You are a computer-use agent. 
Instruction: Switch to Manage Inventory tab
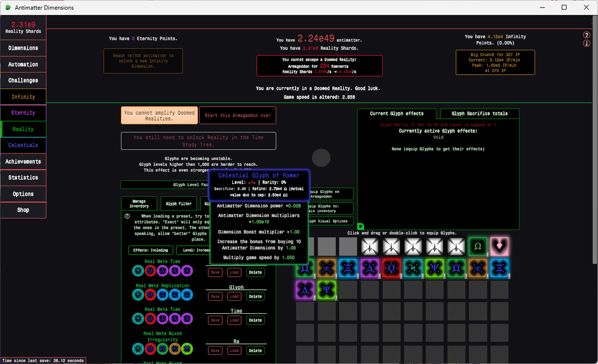[x=139, y=204]
